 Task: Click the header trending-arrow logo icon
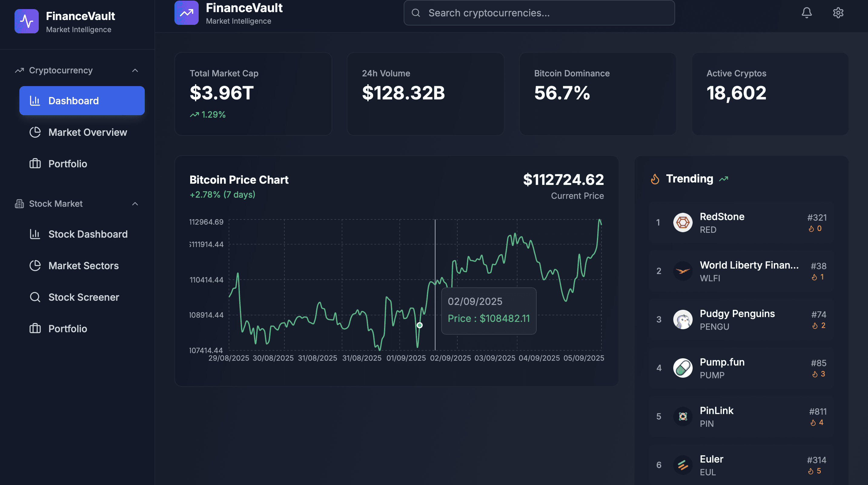pos(186,13)
